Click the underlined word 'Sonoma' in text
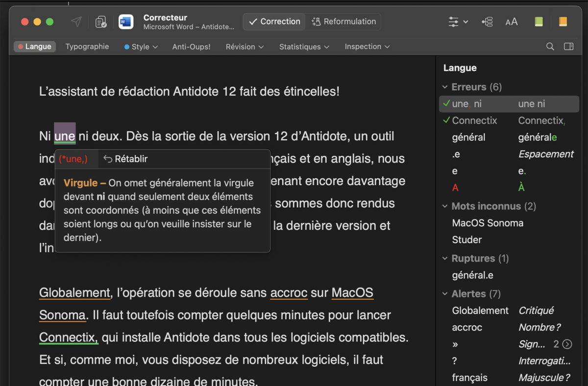The width and height of the screenshot is (588, 386). click(x=62, y=315)
